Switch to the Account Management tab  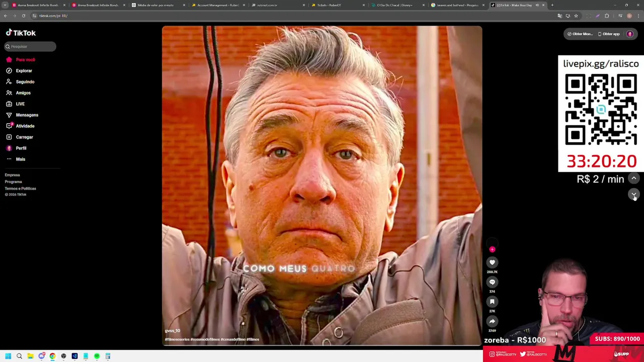pos(217,5)
